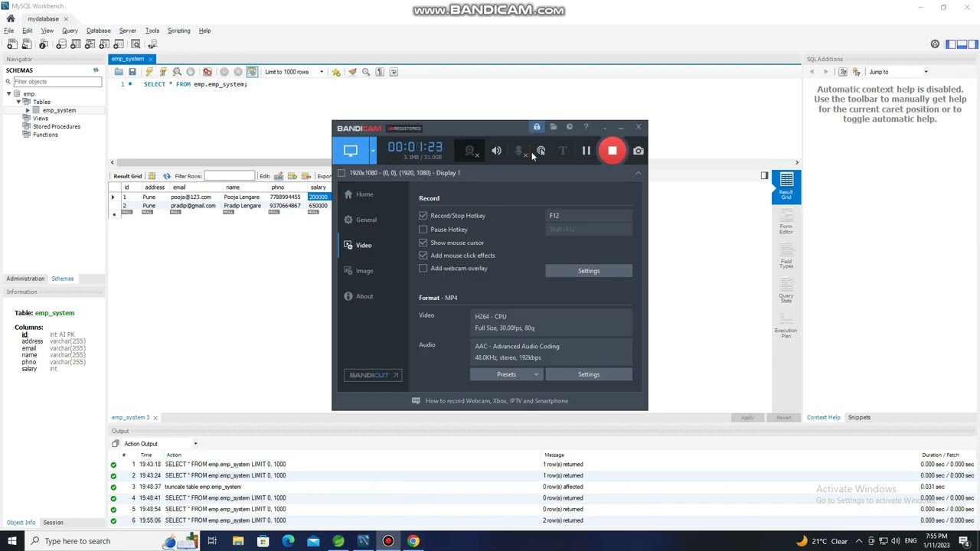Enable the Pause Hotkey checkbox

pyautogui.click(x=423, y=230)
